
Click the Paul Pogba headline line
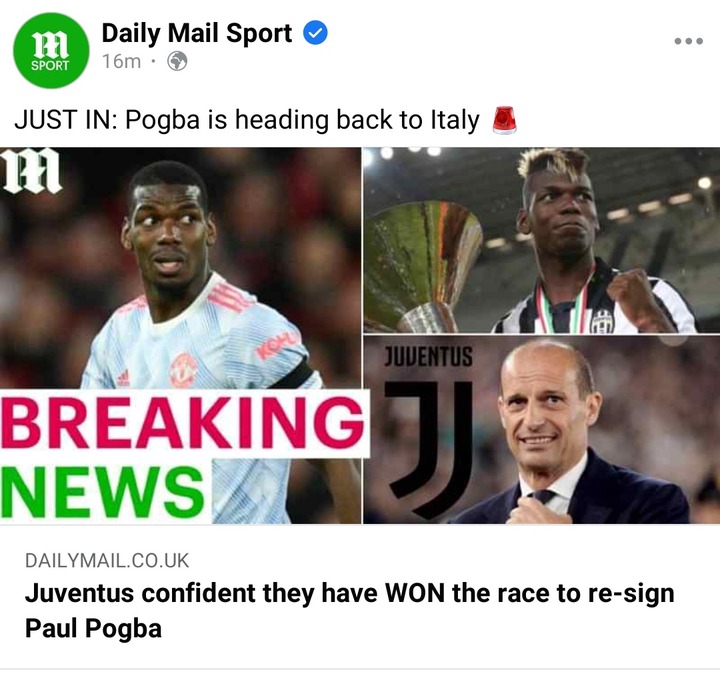(x=93, y=628)
